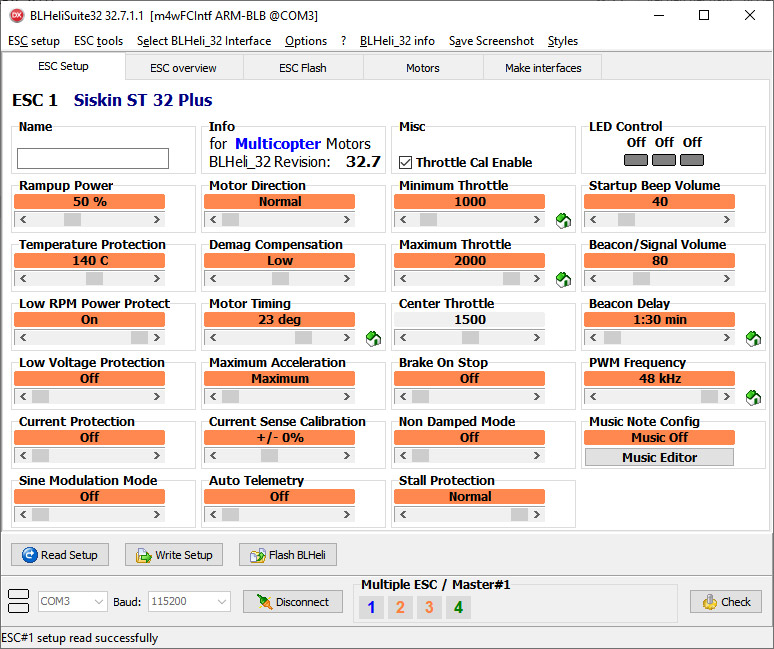Reset Beacon Delay using its house icon
774x649 pixels.
[753, 339]
